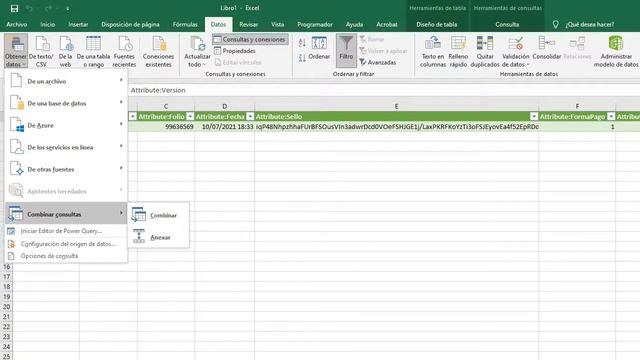Viewport: 640px width, 360px height.
Task: Select column D header
Action: pyautogui.click(x=224, y=106)
